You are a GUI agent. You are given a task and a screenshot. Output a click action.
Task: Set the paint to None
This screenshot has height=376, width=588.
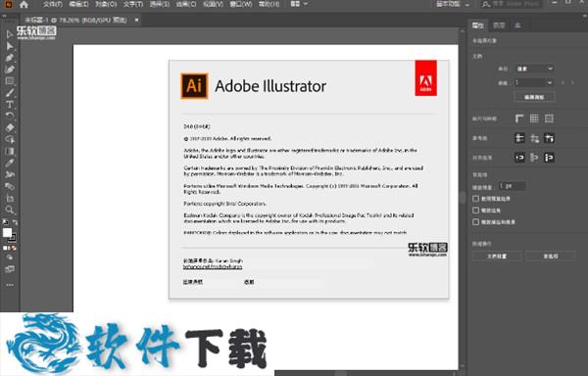click(15, 248)
